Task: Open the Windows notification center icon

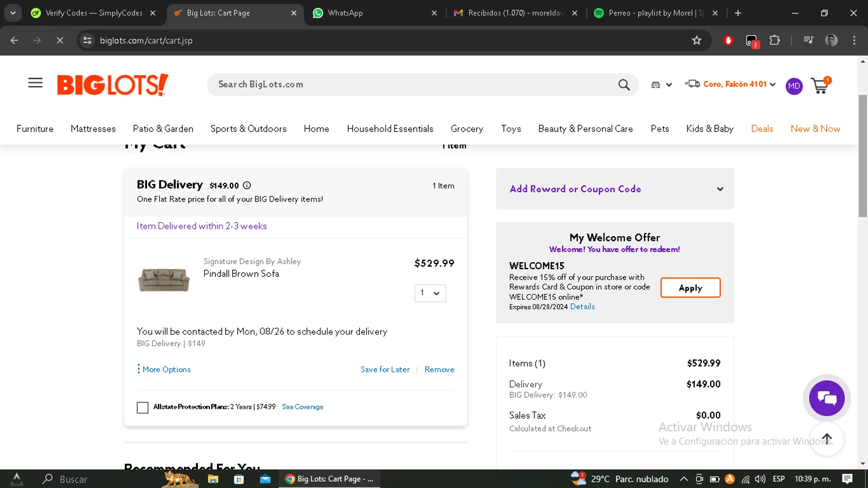Action: tap(848, 479)
